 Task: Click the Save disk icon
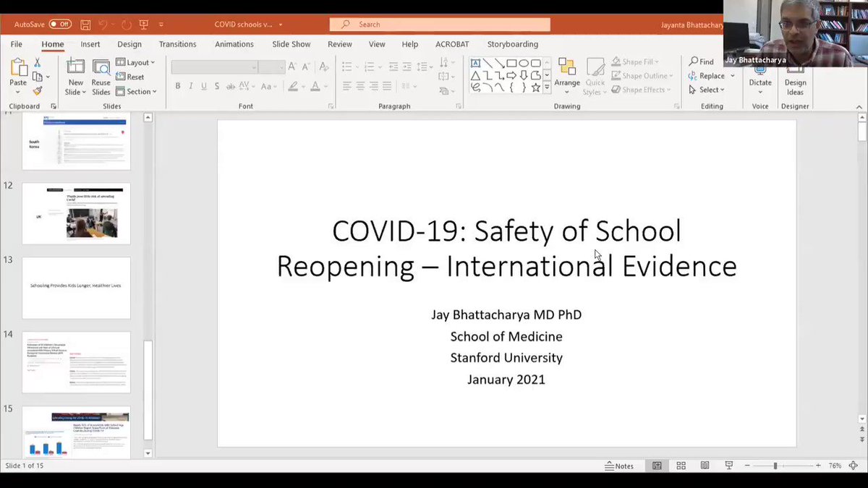click(x=85, y=24)
